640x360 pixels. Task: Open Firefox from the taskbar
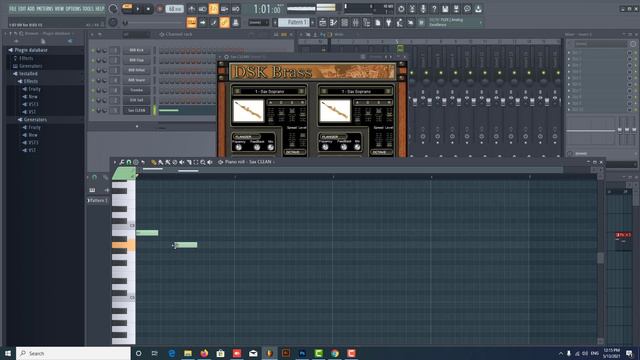point(204,353)
